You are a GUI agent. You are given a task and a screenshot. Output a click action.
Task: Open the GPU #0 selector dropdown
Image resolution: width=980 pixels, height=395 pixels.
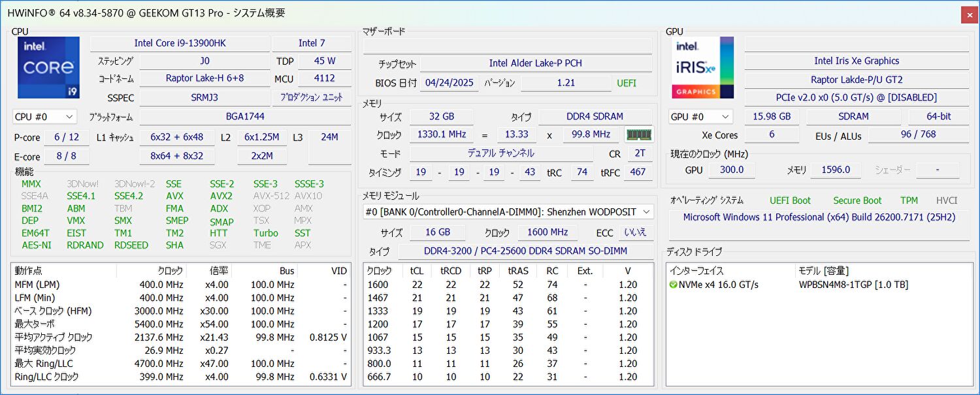tap(700, 117)
